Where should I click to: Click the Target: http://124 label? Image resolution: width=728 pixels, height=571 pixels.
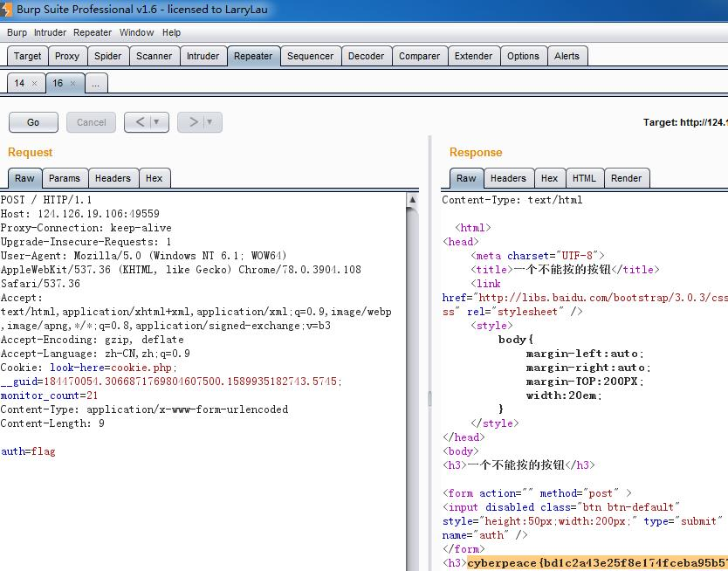coord(685,122)
